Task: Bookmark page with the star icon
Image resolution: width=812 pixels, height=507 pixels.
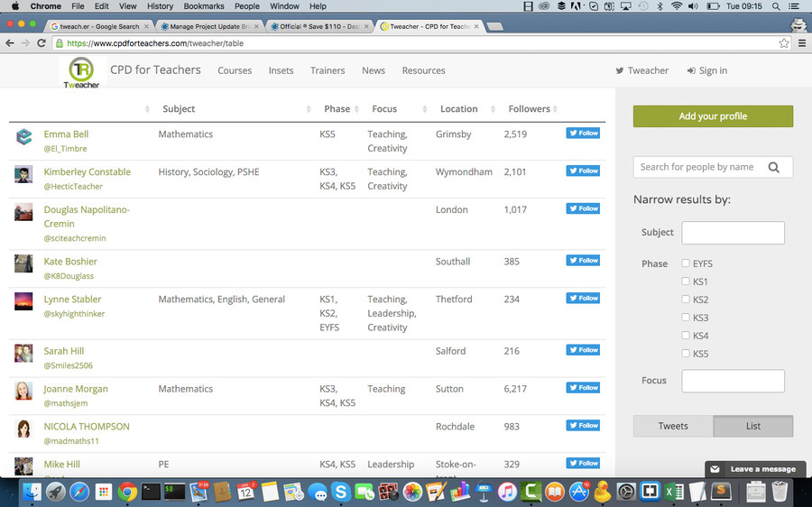Action: pyautogui.click(x=784, y=43)
